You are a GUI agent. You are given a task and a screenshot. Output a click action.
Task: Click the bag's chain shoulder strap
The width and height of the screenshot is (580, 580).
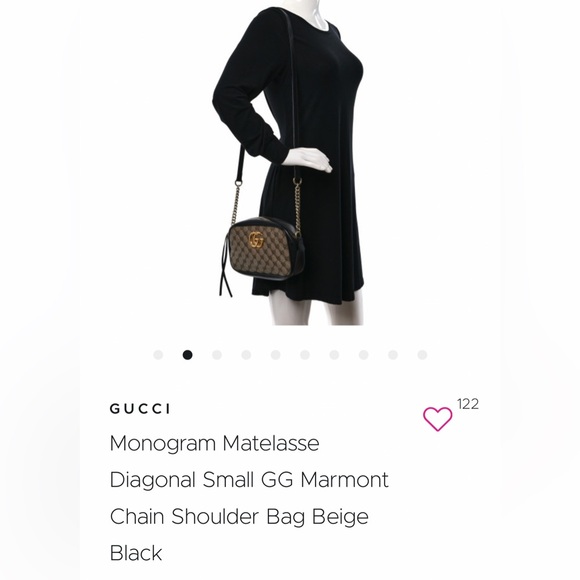coord(297,205)
